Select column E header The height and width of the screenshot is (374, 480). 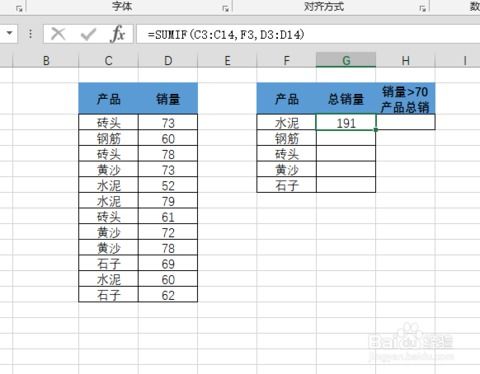click(x=227, y=61)
